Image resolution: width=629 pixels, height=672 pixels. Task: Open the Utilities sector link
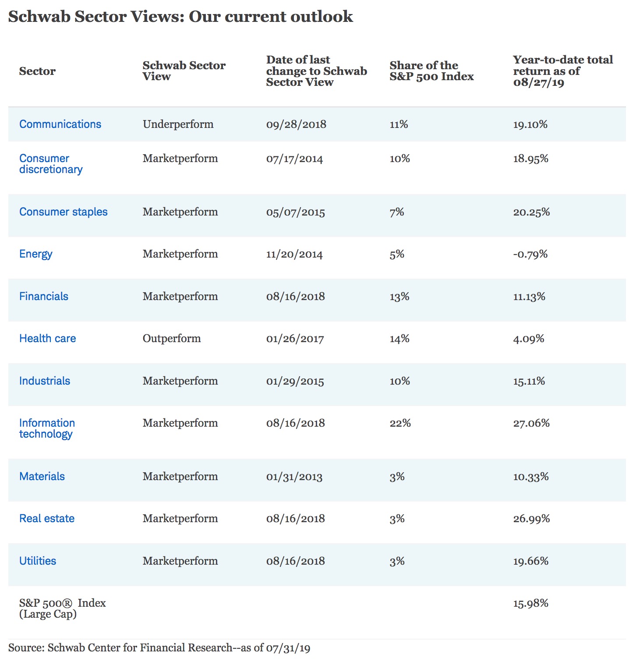(x=38, y=561)
